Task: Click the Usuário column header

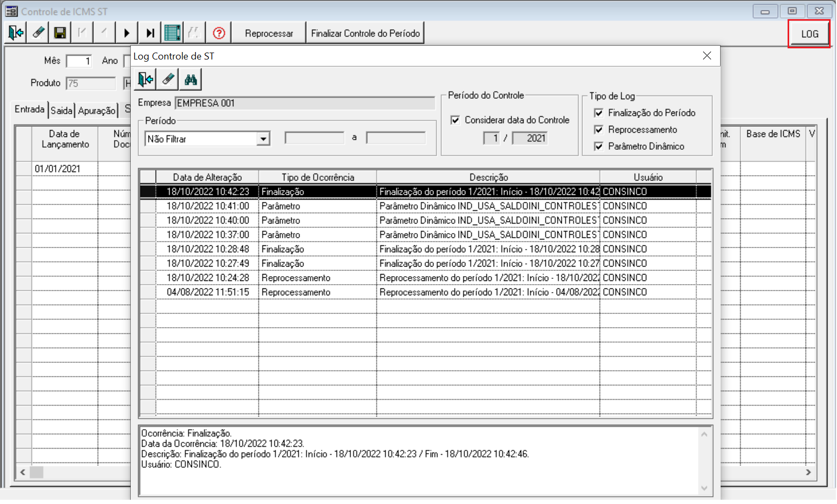Action: tap(648, 177)
